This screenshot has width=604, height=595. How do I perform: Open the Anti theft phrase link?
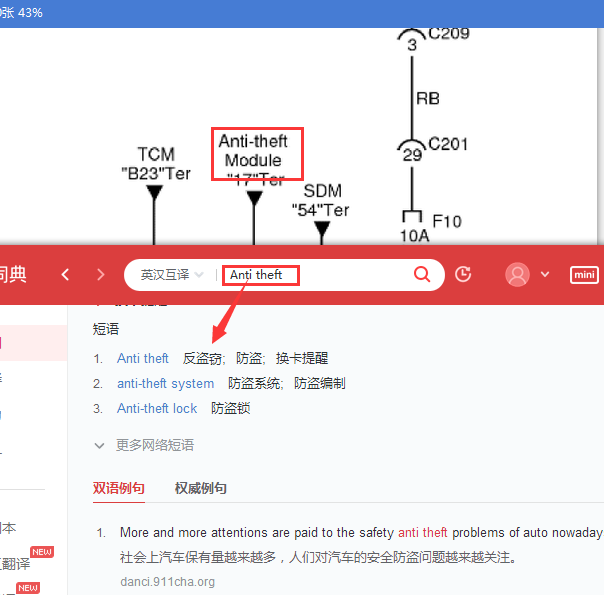click(x=143, y=359)
